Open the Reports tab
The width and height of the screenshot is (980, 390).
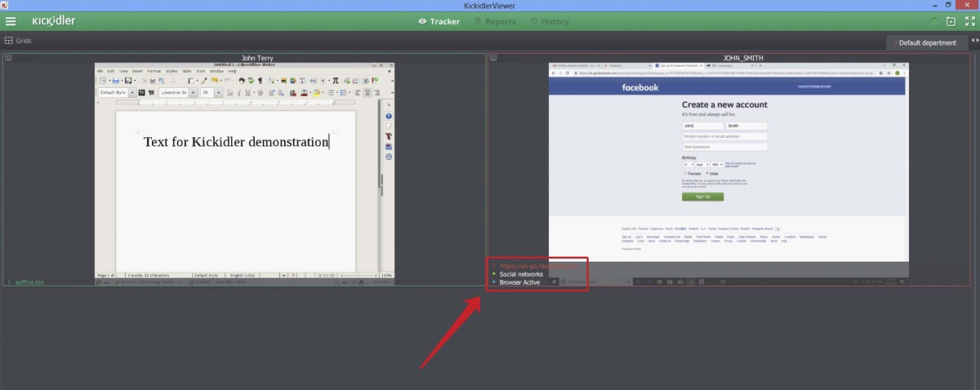coord(495,21)
